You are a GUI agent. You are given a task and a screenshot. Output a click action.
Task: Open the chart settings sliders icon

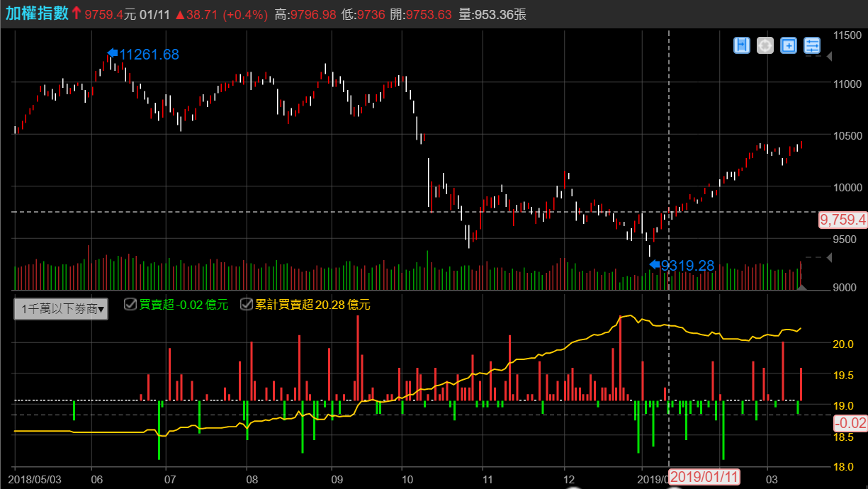(x=812, y=45)
